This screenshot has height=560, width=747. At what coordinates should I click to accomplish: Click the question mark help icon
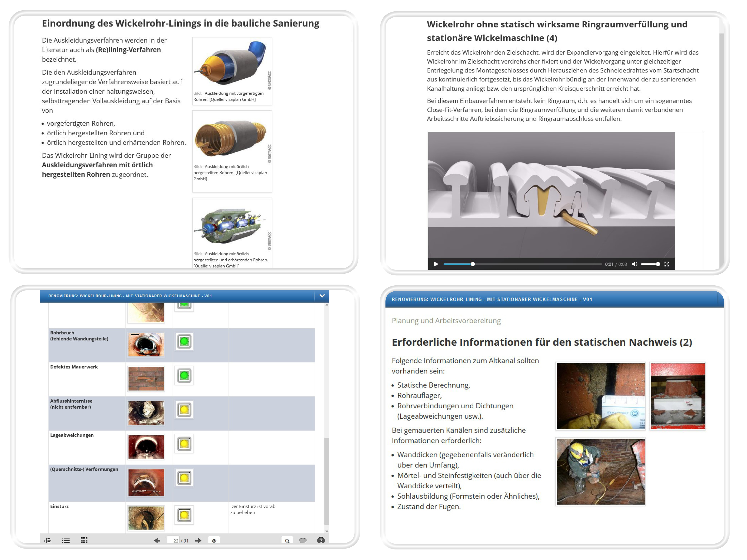[x=321, y=540]
